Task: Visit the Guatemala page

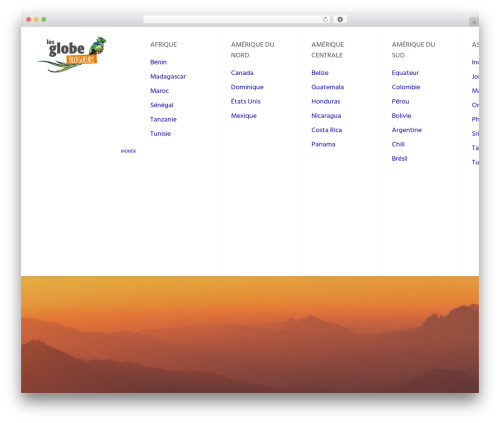Action: [x=328, y=87]
